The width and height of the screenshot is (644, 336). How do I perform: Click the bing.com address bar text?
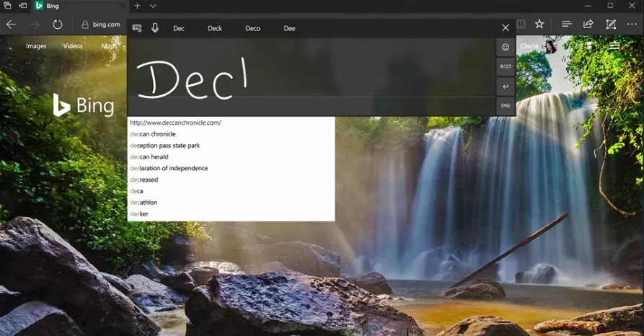(107, 25)
